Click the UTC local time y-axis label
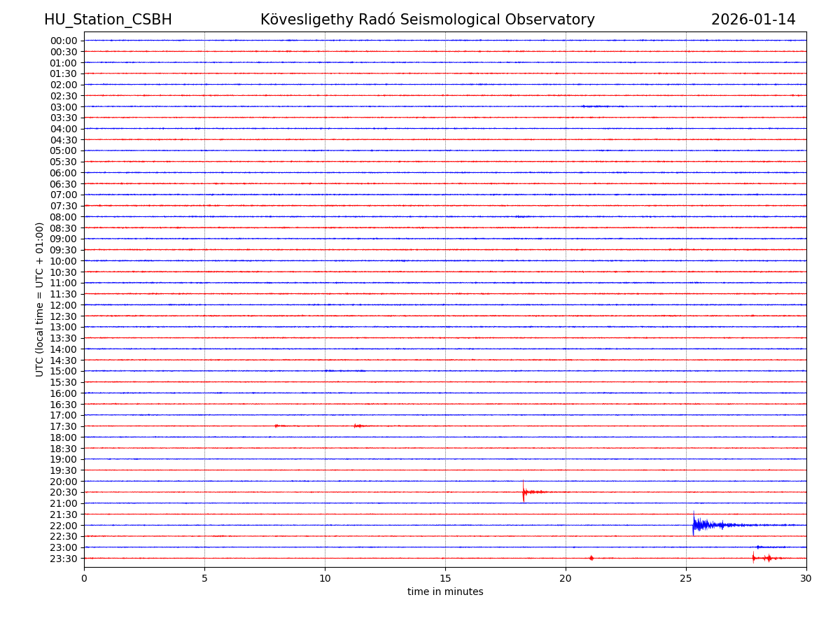840x630 pixels. click(40, 299)
